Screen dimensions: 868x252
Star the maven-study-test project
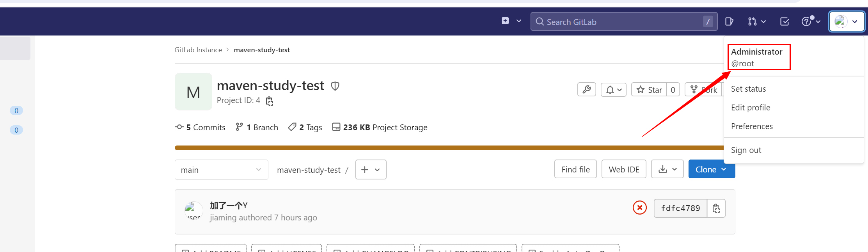649,89
